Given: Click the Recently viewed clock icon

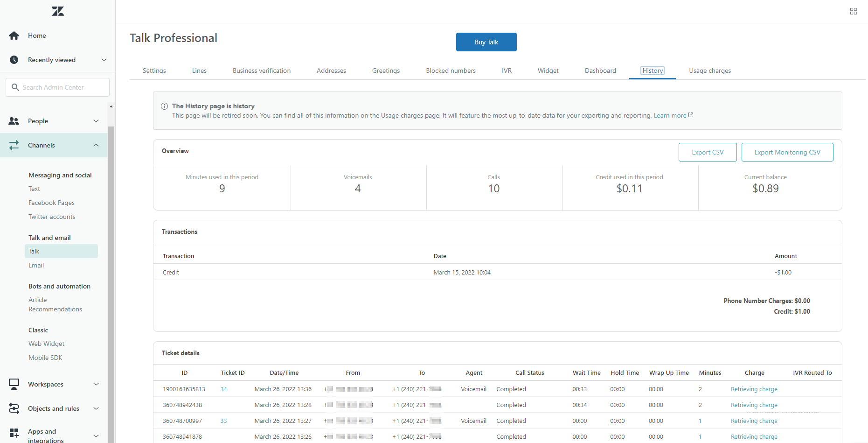Looking at the screenshot, I should (14, 60).
